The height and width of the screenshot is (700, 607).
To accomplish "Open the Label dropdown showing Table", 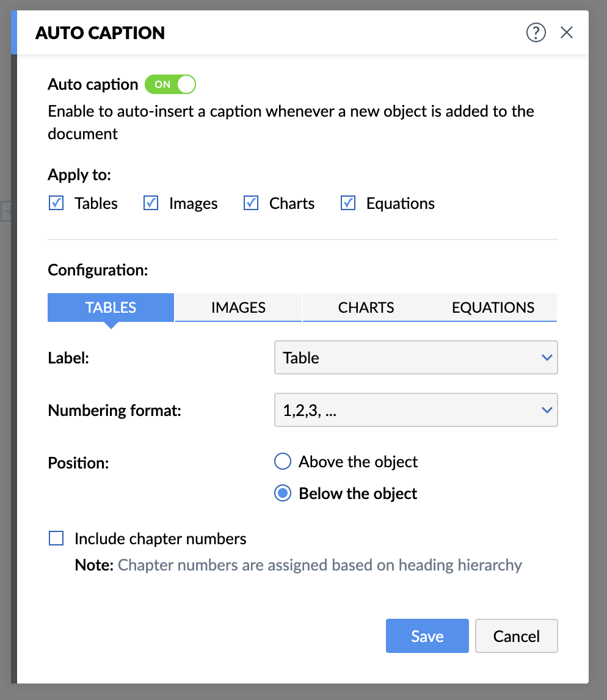I will pos(415,357).
